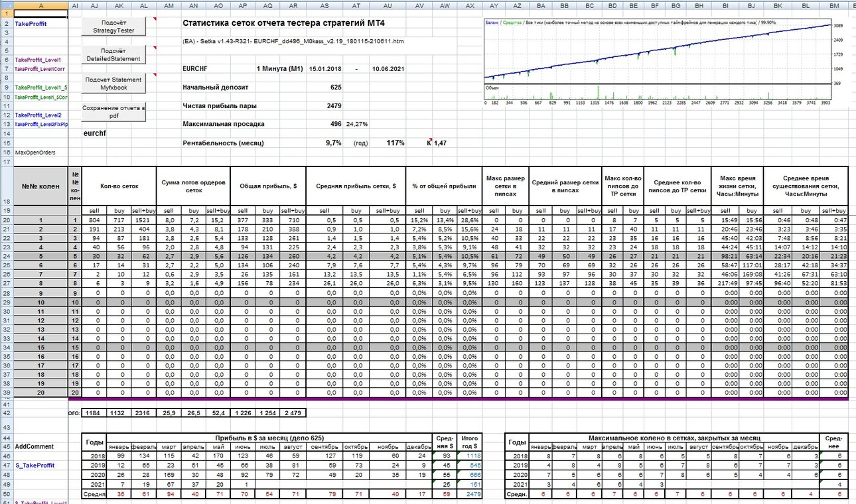Image resolution: width=856 pixels, height=504 pixels.
Task: Click end date 10.06.2021
Action: pyautogui.click(x=389, y=69)
